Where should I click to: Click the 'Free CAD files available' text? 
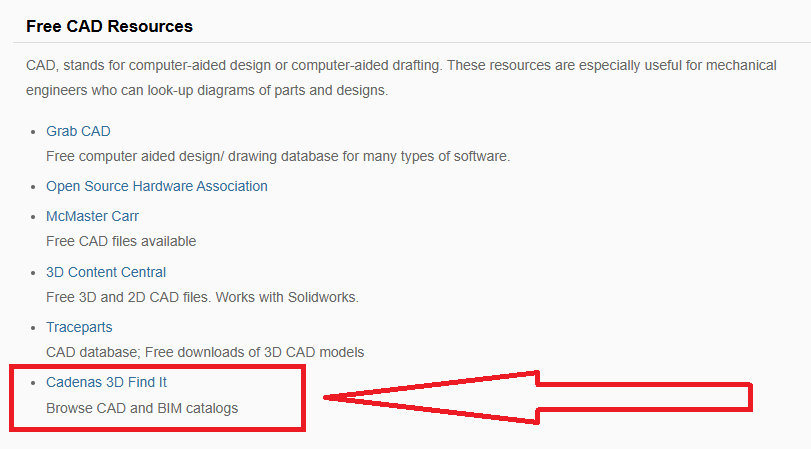pyautogui.click(x=121, y=241)
